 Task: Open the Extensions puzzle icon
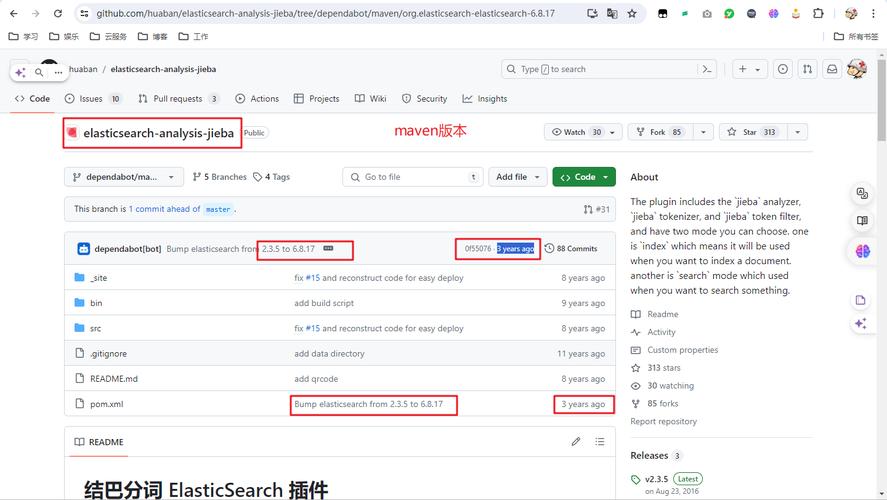pos(818,13)
